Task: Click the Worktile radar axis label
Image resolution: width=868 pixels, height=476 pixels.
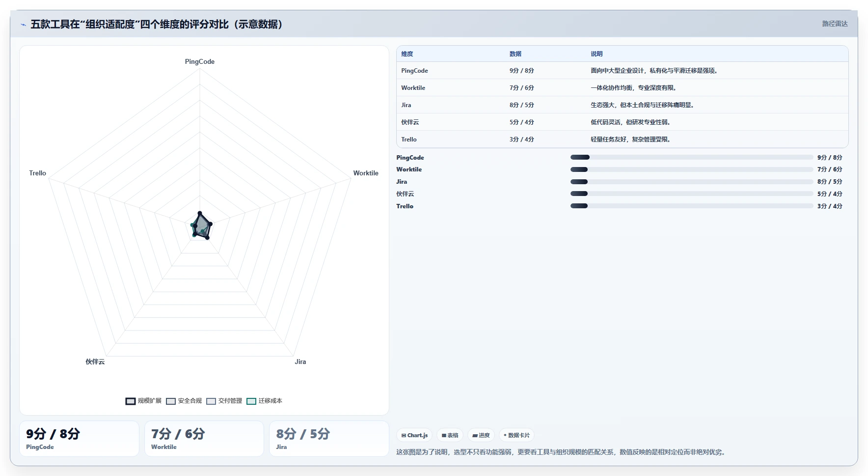Action: (366, 173)
